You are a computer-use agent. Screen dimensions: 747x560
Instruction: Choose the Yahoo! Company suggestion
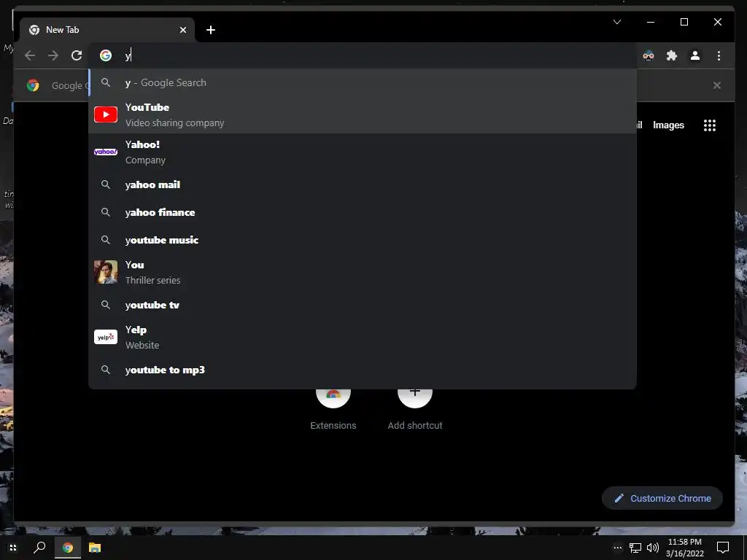(363, 152)
